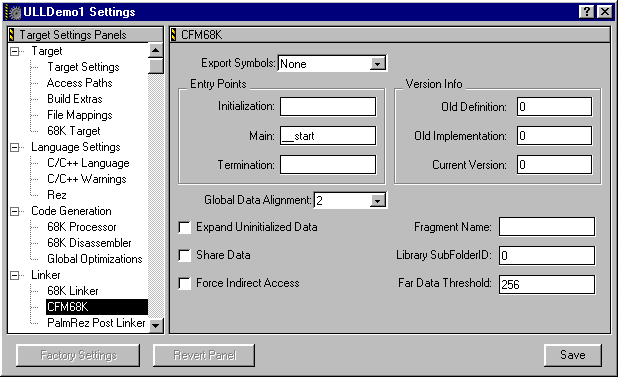Open Global Optimizations panel
This screenshot has height=377, width=618.
pyautogui.click(x=95, y=259)
